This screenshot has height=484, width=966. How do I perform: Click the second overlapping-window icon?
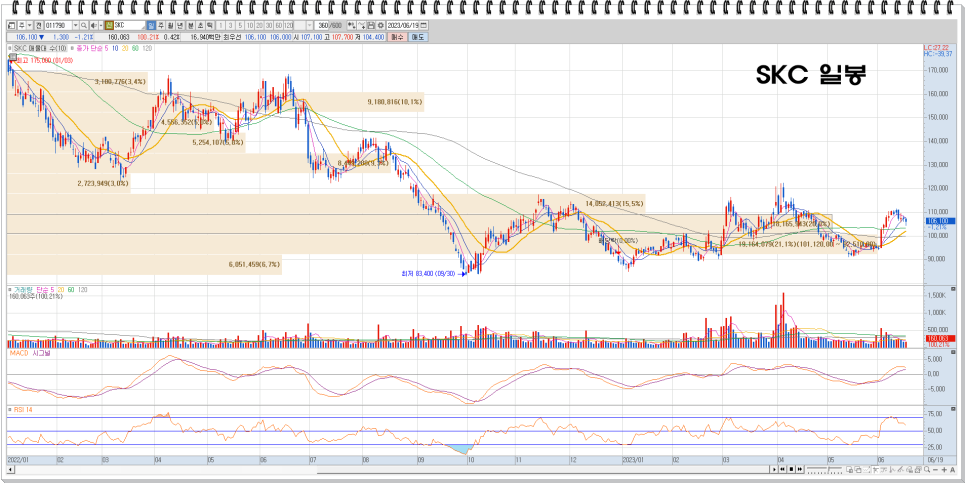pyautogui.click(x=858, y=469)
